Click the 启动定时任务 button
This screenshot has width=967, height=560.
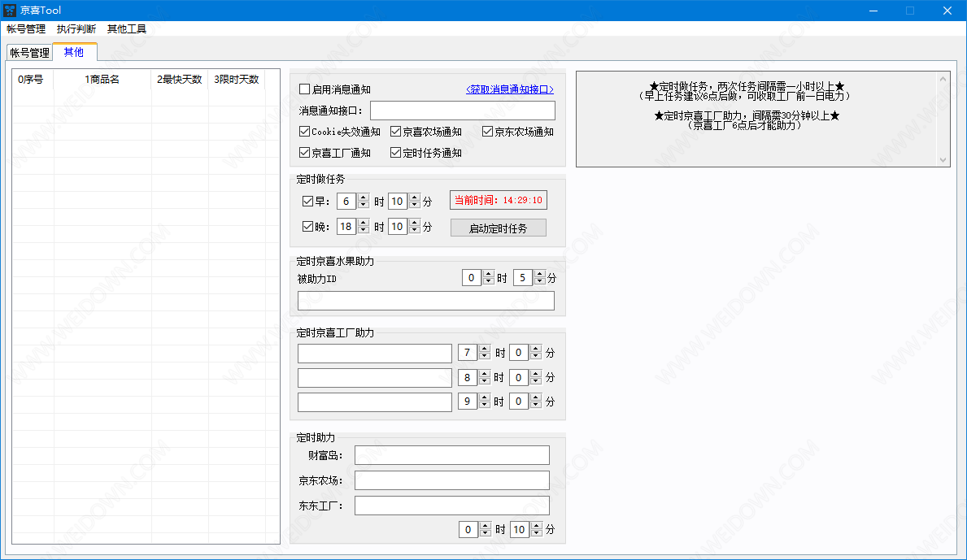click(498, 228)
